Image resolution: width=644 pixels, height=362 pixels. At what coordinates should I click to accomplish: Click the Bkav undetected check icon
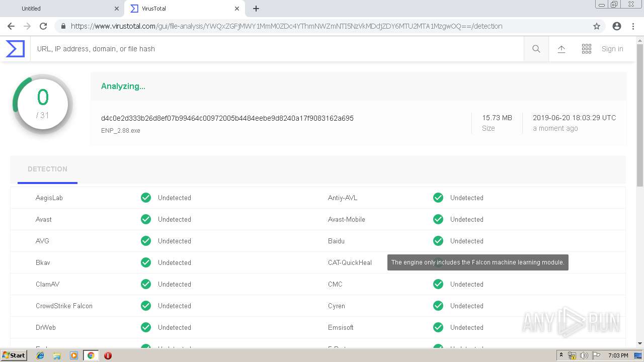(146, 262)
